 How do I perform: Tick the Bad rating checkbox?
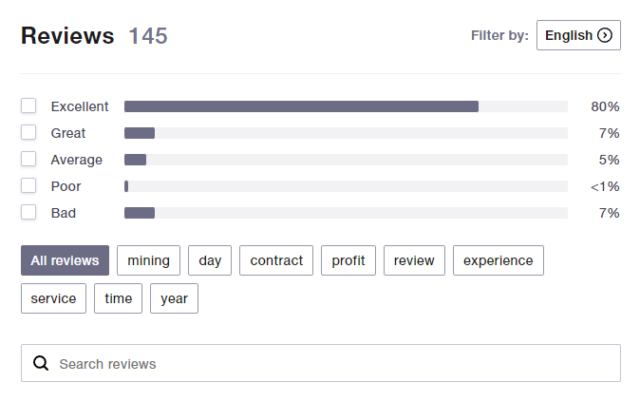(x=29, y=212)
